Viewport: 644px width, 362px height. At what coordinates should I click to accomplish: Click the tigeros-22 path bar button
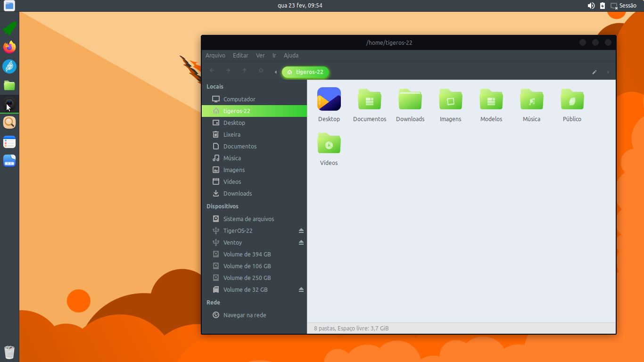click(x=305, y=72)
